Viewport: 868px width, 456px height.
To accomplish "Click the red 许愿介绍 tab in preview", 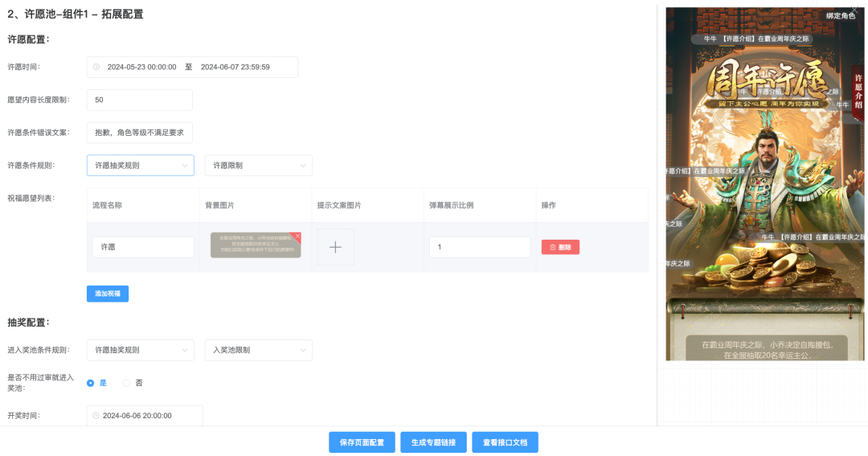I will coord(858,92).
